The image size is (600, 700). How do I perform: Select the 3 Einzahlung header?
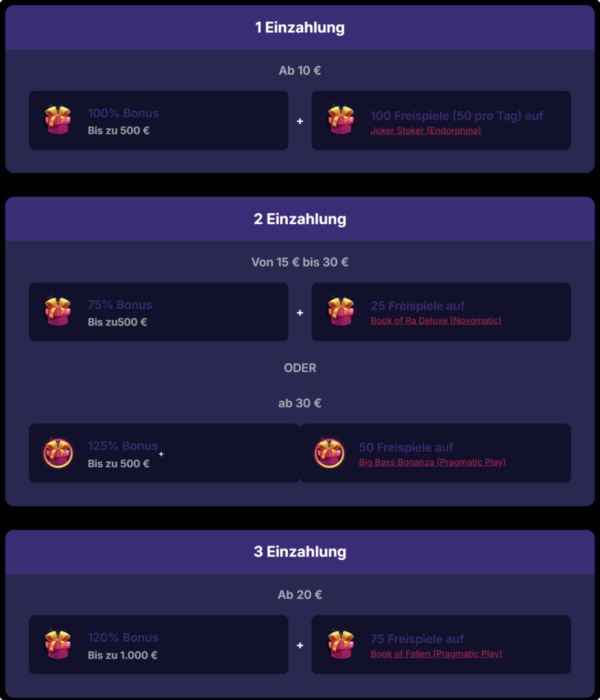click(x=300, y=551)
